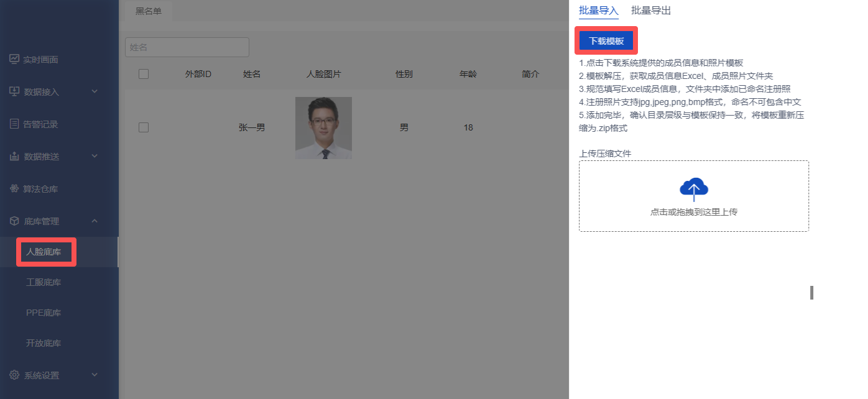Screen dimensions: 868x399
Task: Click the 数据推送 upload icon
Action: (14, 157)
